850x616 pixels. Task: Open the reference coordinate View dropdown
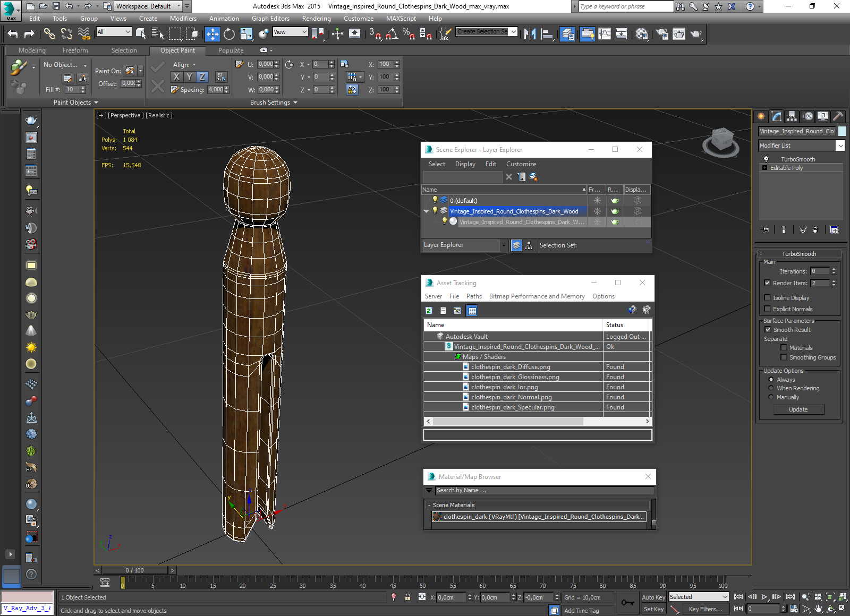coord(290,32)
